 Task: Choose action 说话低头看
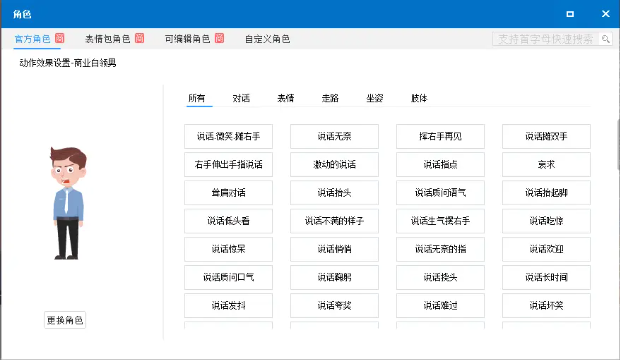tap(229, 221)
